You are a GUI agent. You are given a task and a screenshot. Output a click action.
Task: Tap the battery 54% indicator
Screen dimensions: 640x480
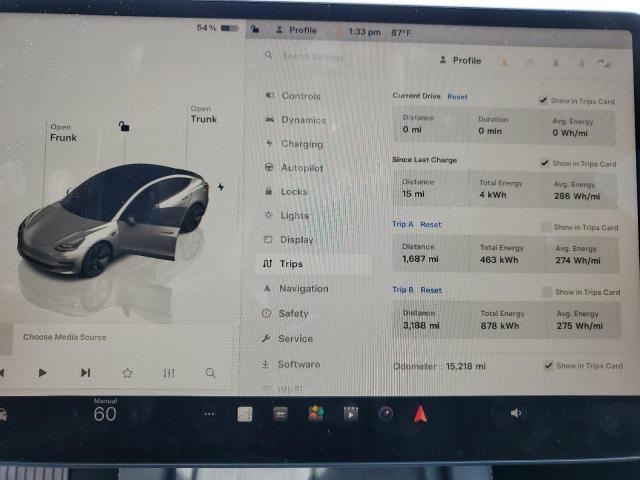click(218, 28)
